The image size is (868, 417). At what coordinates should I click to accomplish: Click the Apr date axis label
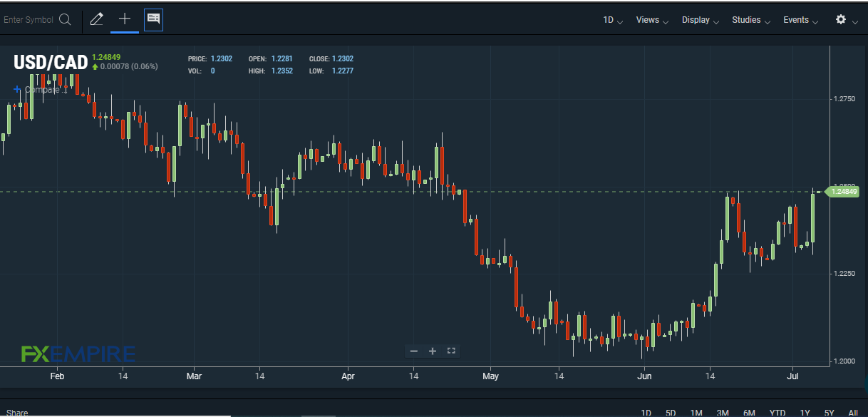[x=348, y=376]
